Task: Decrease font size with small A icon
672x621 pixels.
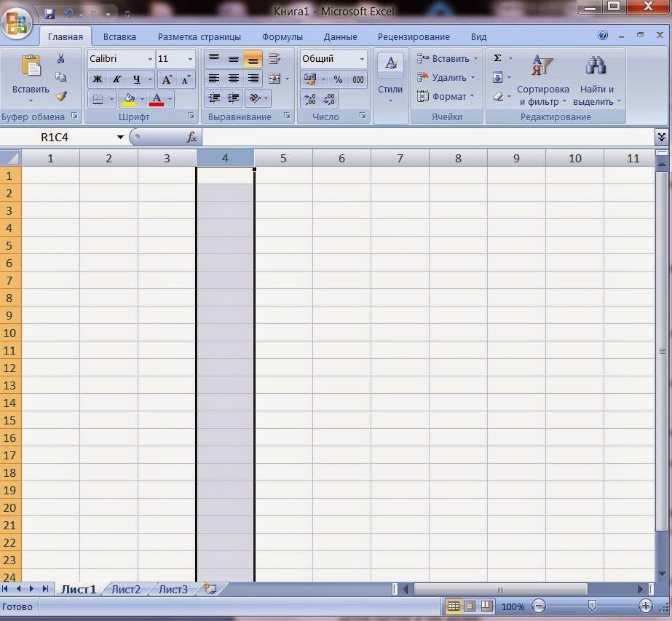Action: click(186, 79)
